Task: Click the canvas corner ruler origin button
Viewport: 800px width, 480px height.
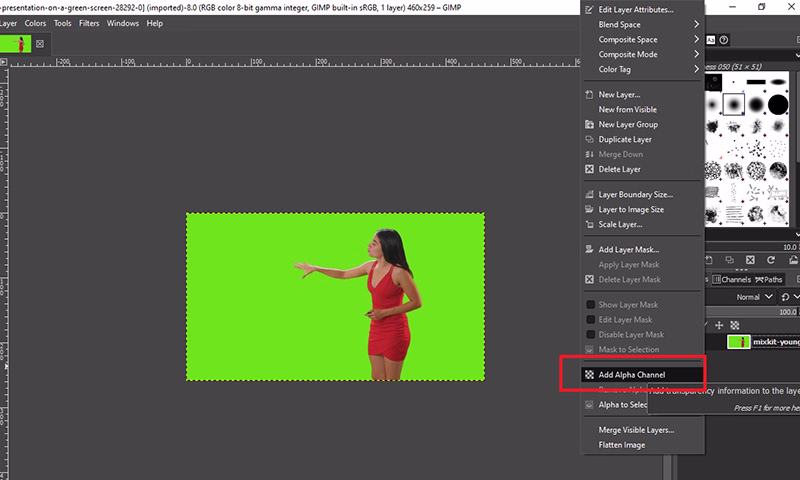Action: click(4, 62)
